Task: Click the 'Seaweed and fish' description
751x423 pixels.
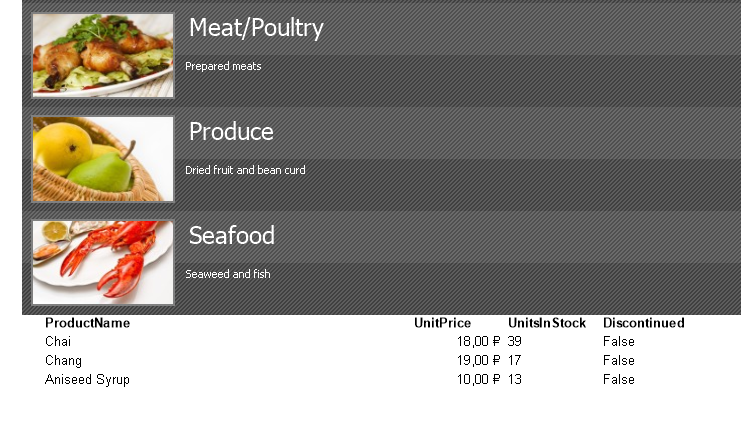Action: pos(228,274)
